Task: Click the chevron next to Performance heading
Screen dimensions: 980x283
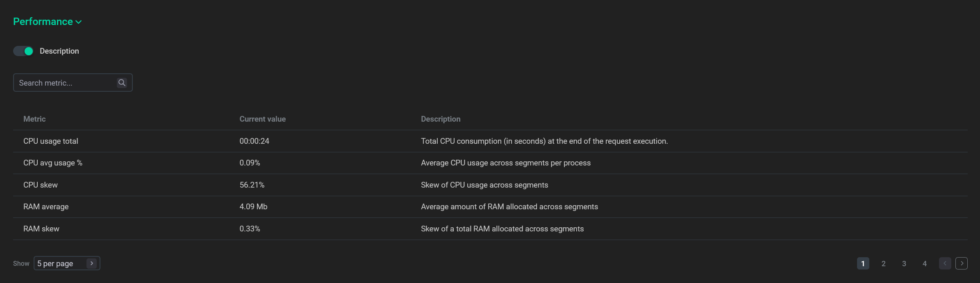Action: click(x=79, y=22)
